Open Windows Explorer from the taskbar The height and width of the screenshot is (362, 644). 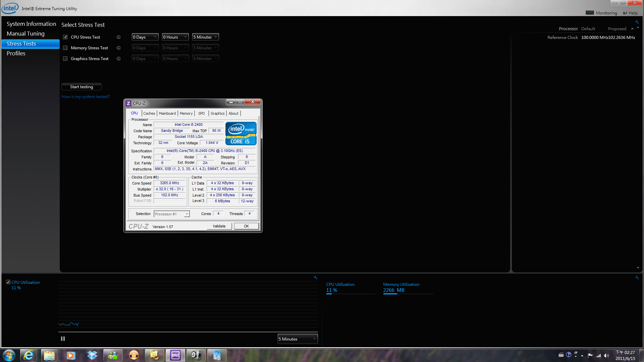49,355
